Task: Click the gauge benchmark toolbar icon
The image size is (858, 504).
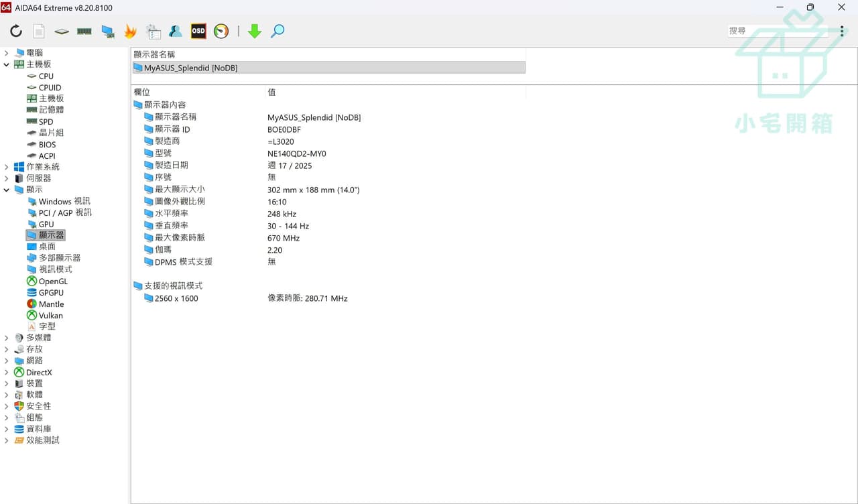Action: [221, 31]
